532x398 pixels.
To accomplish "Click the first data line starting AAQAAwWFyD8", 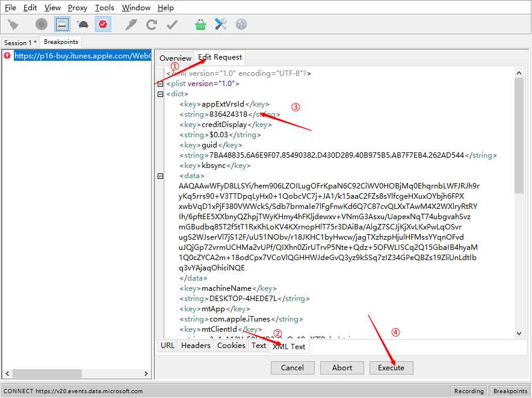I will click(x=329, y=186).
